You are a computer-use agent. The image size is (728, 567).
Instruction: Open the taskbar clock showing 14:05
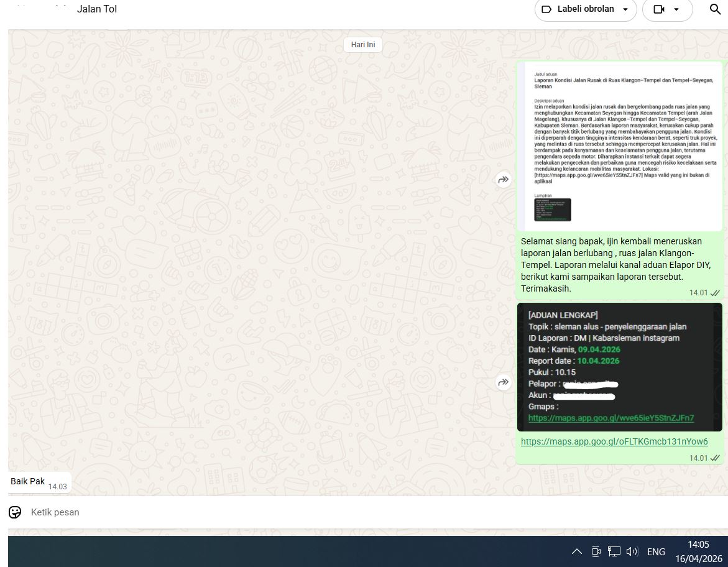point(698,551)
